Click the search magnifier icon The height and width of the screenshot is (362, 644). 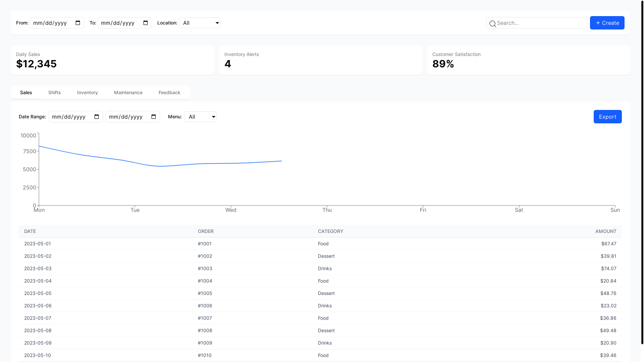(x=492, y=23)
